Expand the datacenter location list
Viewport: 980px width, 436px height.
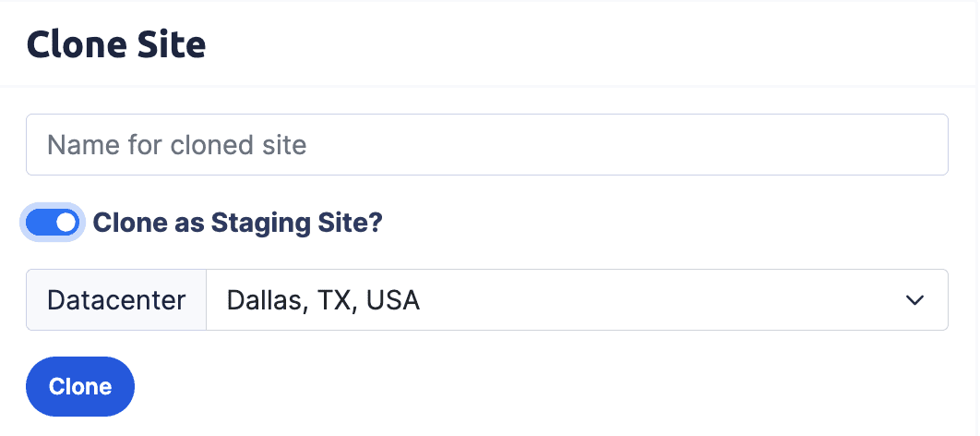(577, 300)
